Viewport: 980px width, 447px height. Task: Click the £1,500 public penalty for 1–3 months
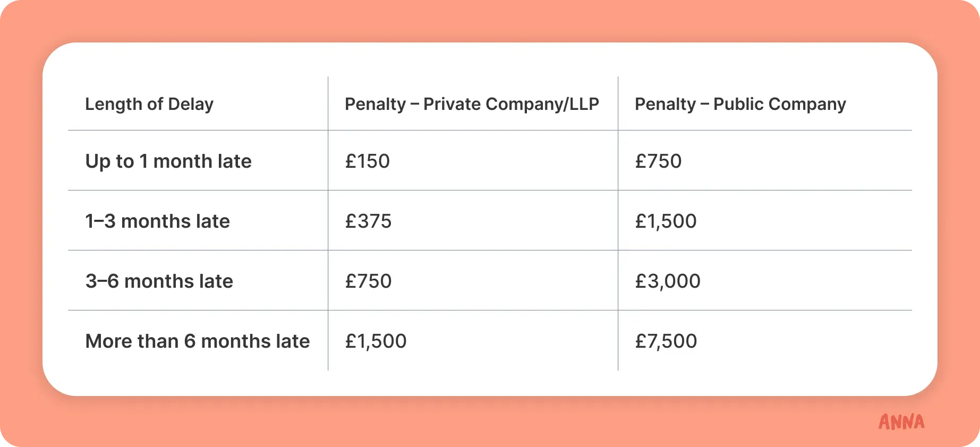666,221
